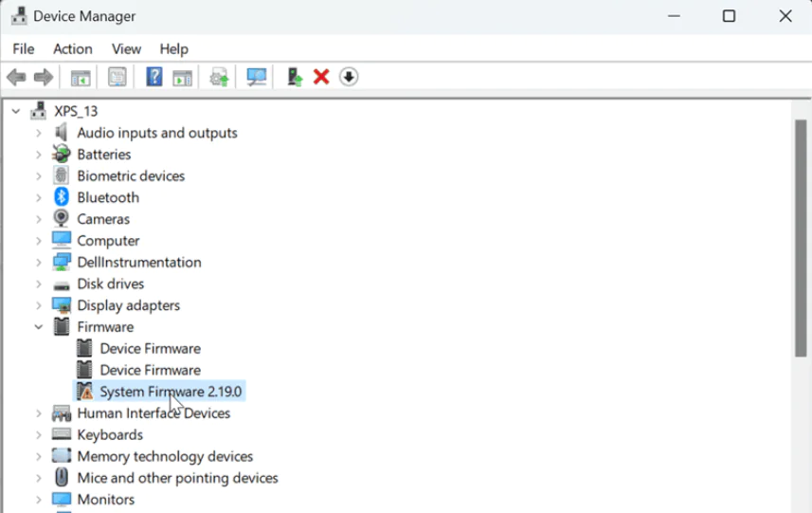Collapse the XPS_13 root node
Image resolution: width=812 pixels, height=513 pixels.
tap(16, 111)
